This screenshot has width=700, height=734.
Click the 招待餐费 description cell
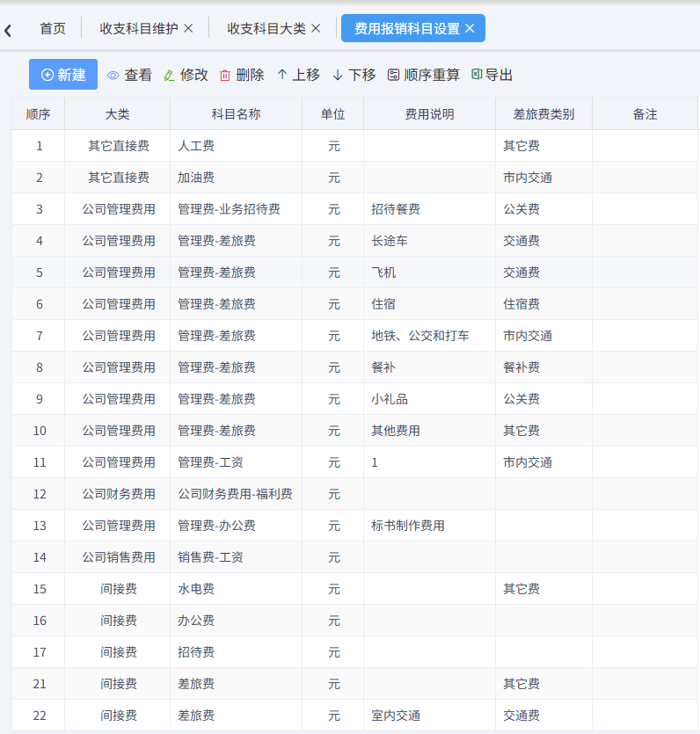[429, 209]
